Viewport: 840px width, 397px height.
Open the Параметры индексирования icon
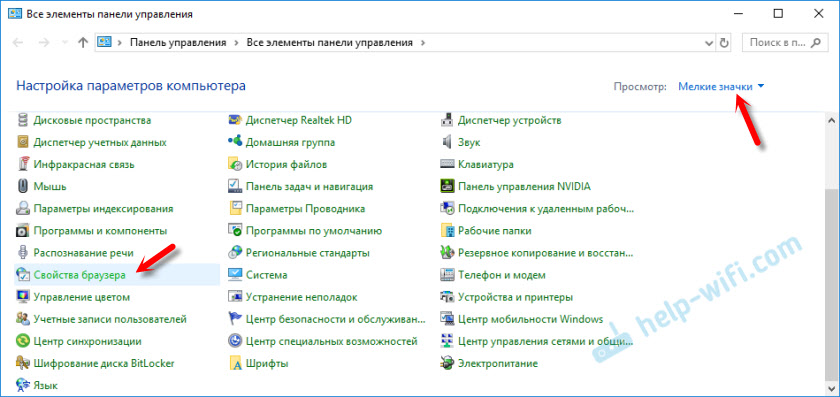(22, 208)
